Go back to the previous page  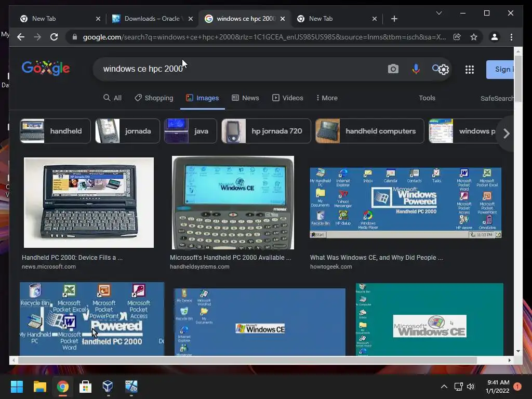point(21,37)
